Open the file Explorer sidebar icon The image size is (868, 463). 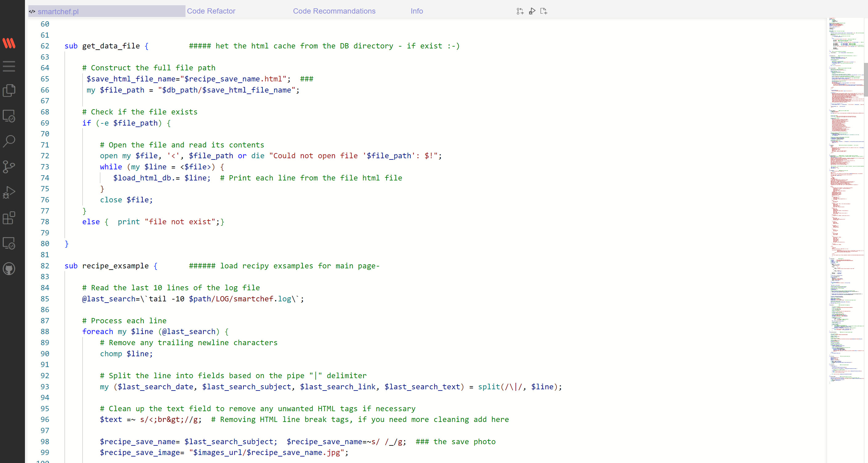(9, 90)
